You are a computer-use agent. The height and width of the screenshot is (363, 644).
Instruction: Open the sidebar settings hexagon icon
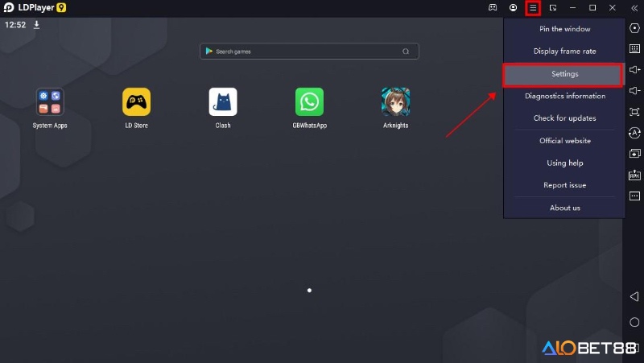click(x=634, y=28)
